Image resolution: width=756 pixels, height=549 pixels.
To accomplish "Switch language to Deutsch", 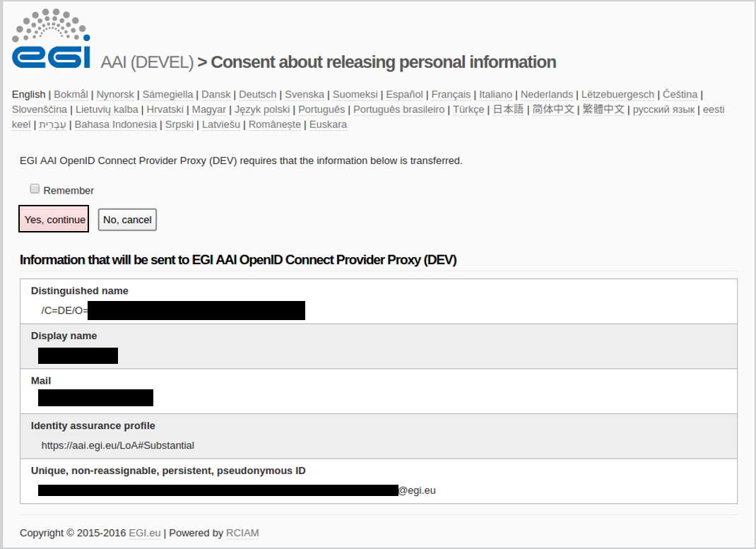I will [x=257, y=95].
